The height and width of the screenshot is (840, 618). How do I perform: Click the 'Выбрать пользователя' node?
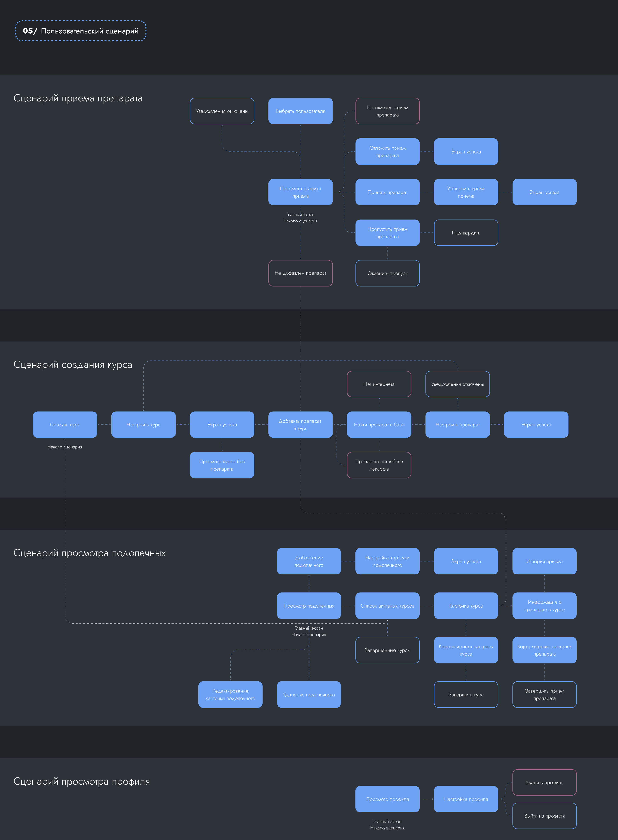coord(300,111)
